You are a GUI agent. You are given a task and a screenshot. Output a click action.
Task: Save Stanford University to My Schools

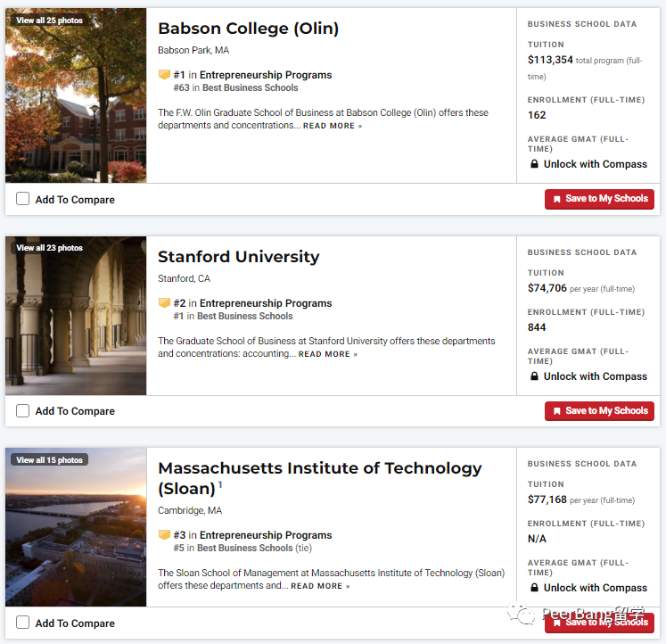[599, 411]
